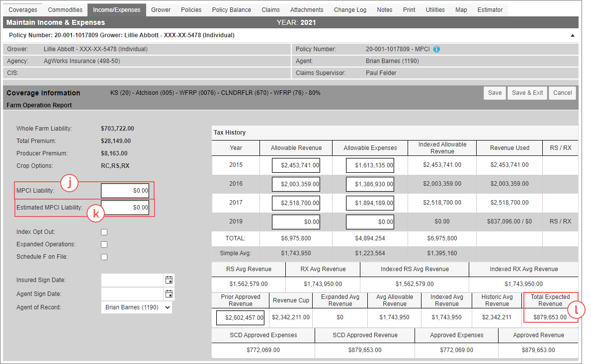
Task: Tick the Schedule F on File checkbox
Action: 104,257
